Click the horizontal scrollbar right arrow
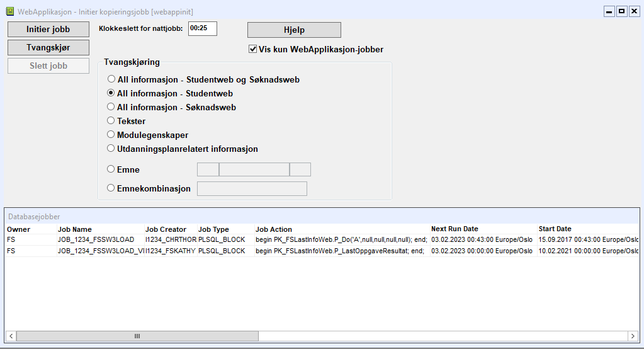 (633, 336)
